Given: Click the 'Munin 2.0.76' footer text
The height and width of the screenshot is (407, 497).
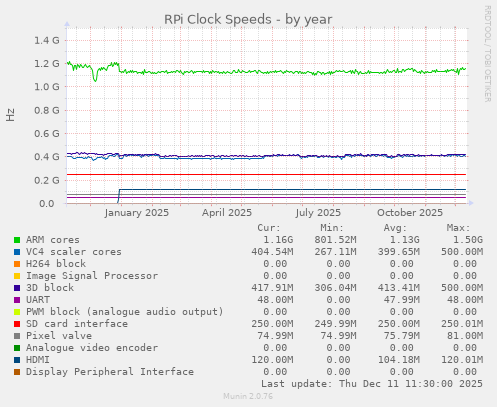Looking at the screenshot, I should point(248,396).
